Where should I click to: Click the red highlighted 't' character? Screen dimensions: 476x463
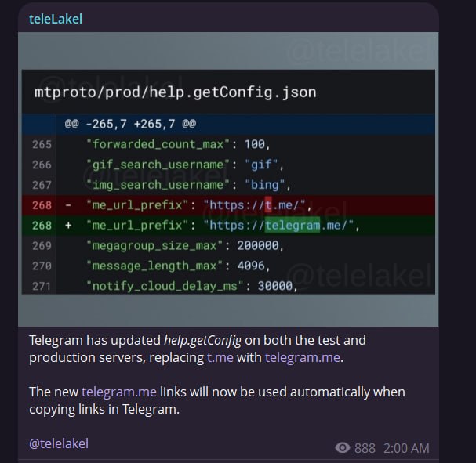click(268, 205)
